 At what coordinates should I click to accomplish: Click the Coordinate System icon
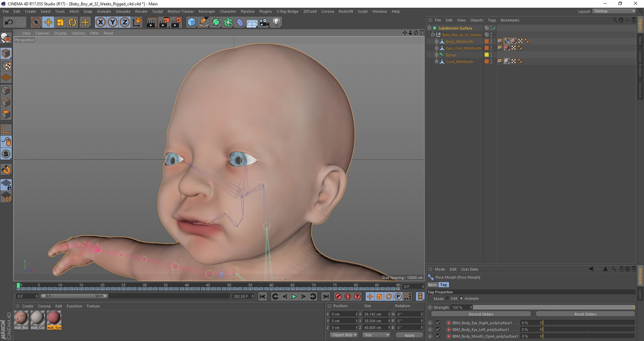[x=137, y=22]
